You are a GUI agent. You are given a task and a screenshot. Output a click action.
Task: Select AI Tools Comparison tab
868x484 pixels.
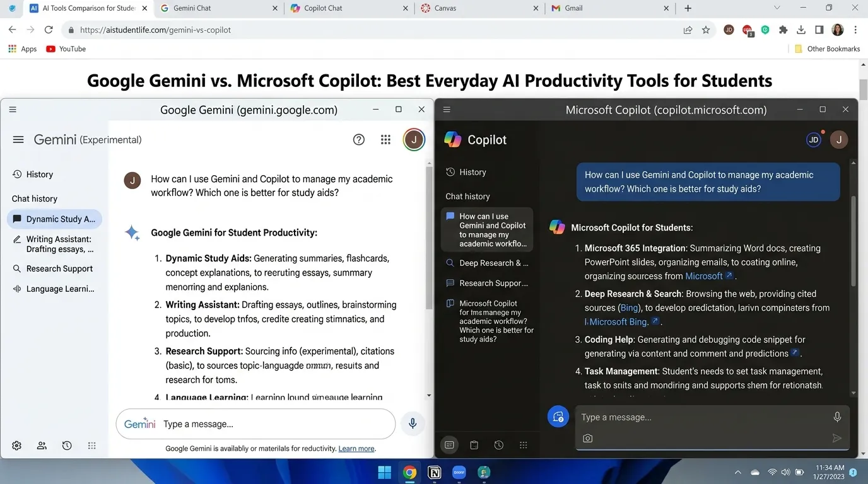[88, 8]
